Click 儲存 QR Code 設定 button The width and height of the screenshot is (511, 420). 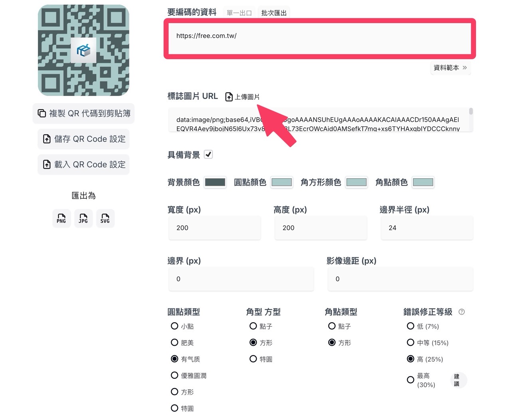click(x=84, y=139)
